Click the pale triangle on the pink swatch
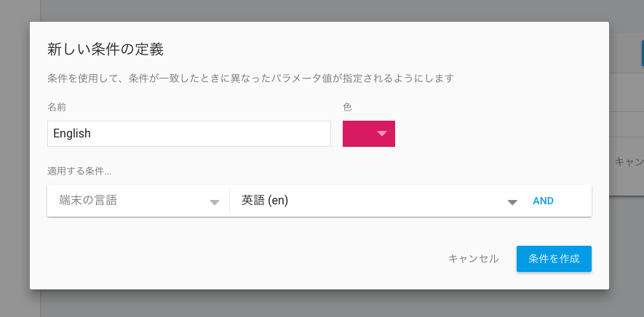Image resolution: width=644 pixels, height=317 pixels. [382, 133]
